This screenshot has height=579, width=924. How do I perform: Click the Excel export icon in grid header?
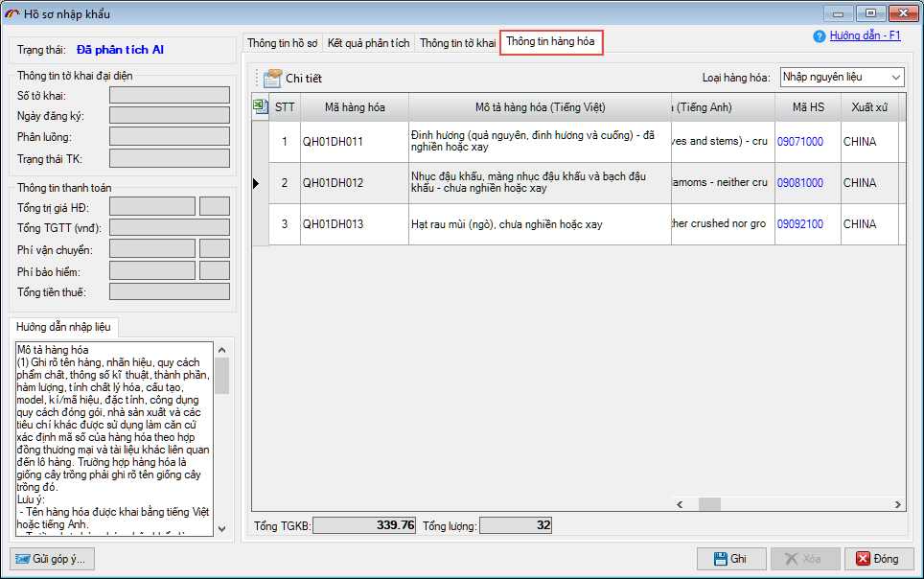[x=260, y=106]
